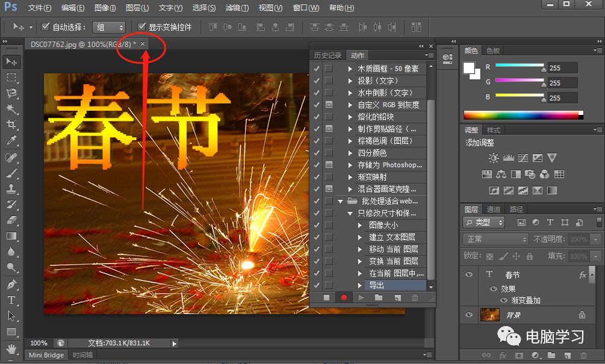Open the 滤镜 menu
This screenshot has height=364, width=605.
pyautogui.click(x=236, y=8)
